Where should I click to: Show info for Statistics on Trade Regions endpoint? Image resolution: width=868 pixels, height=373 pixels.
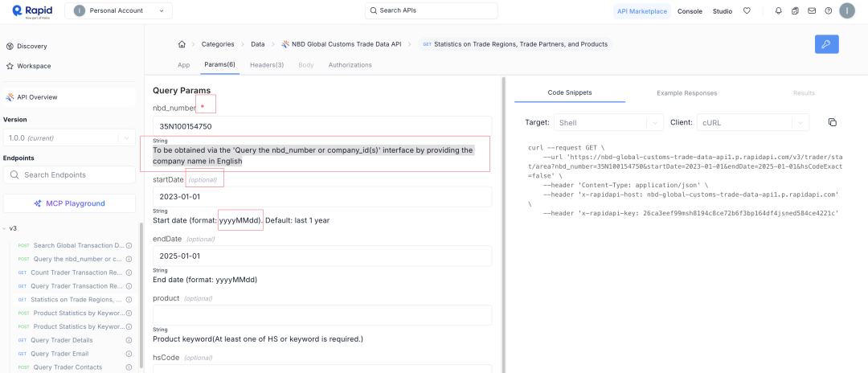coord(129,299)
